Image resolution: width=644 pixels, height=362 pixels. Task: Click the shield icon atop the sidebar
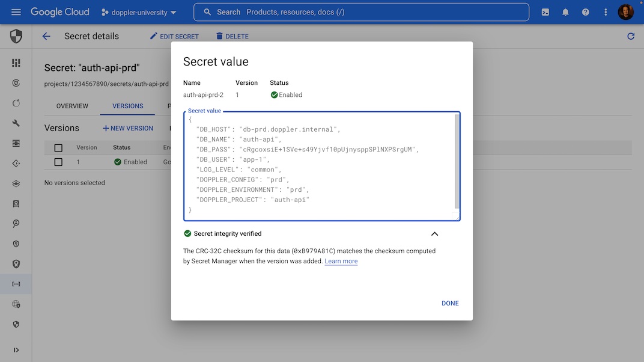[16, 36]
